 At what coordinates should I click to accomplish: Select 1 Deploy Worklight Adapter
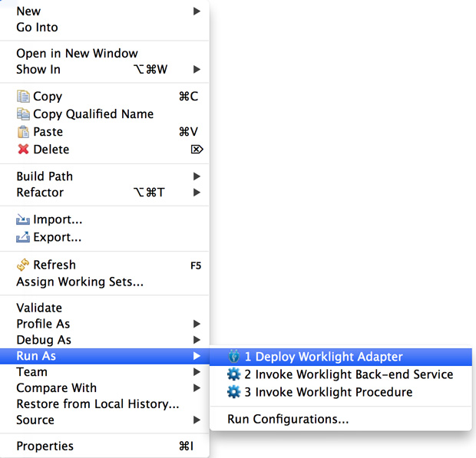341,357
